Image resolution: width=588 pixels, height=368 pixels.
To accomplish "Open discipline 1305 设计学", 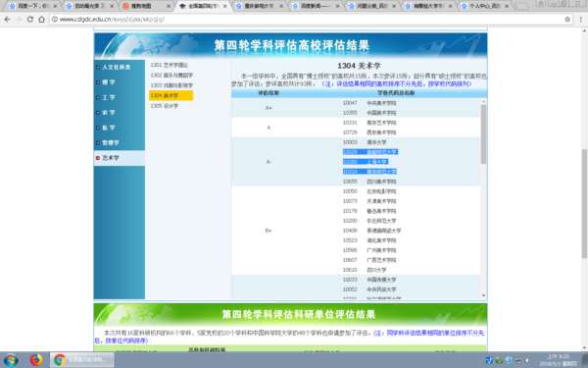I will [165, 106].
